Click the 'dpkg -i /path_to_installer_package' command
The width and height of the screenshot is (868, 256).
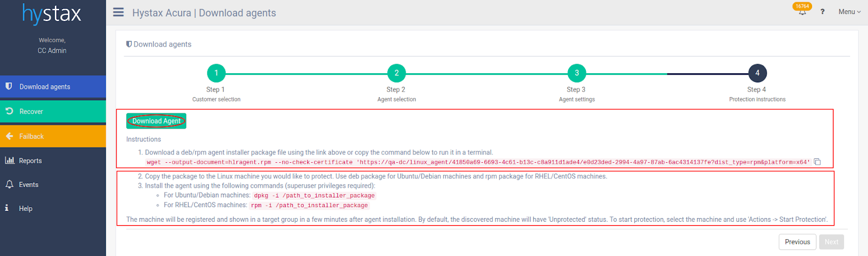tap(314, 196)
